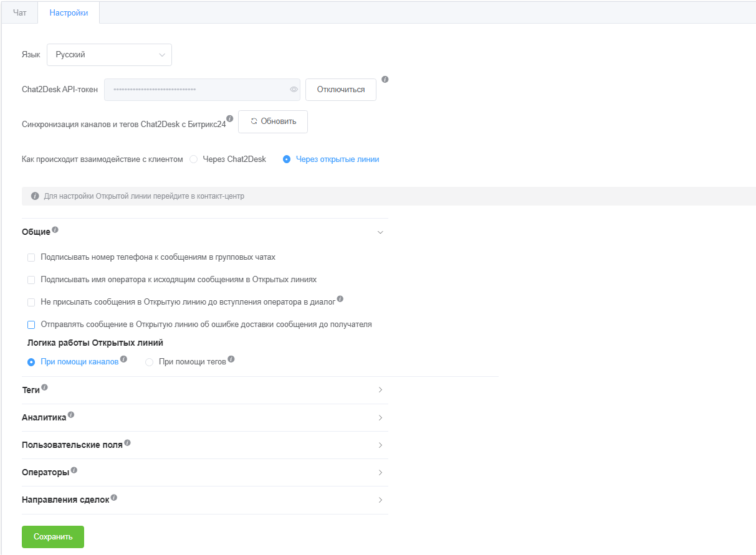Show the hidden API token with eye icon

pyautogui.click(x=294, y=90)
